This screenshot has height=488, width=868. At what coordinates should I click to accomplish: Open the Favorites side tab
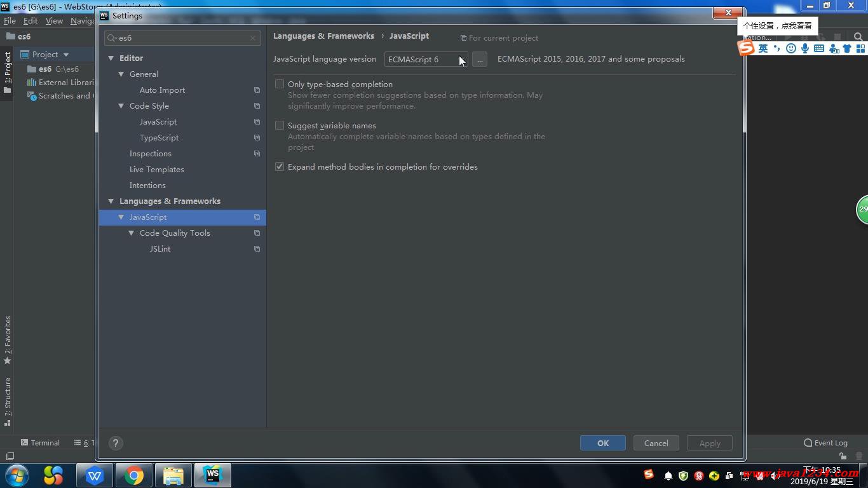click(x=8, y=340)
